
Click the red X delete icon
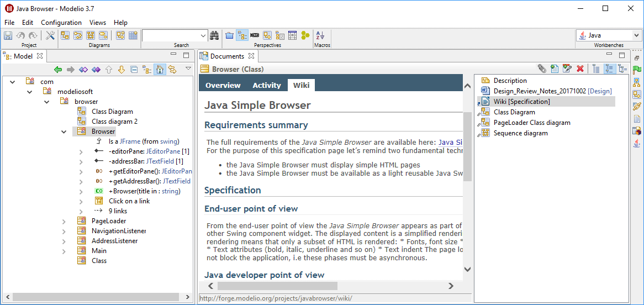(x=580, y=69)
